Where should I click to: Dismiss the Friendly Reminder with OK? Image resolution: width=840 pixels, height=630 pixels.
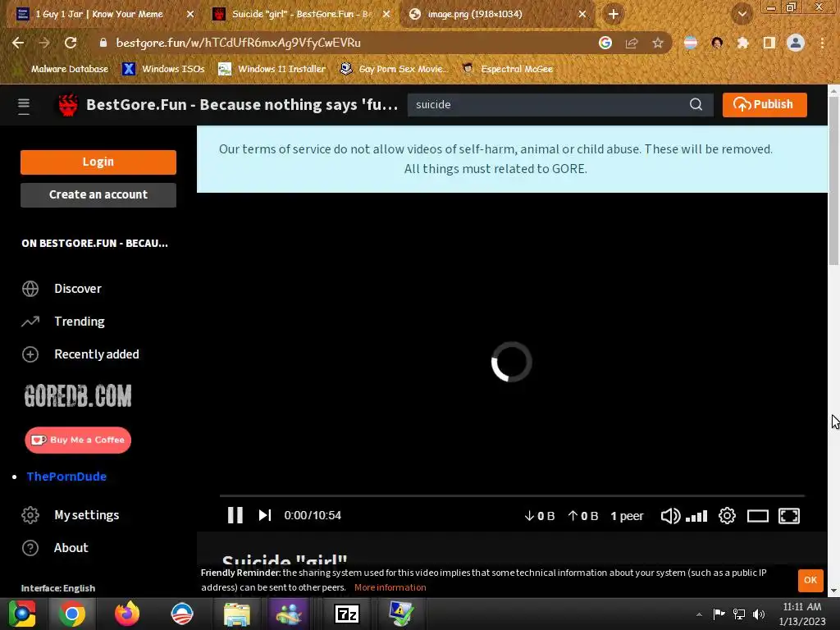[x=810, y=580]
